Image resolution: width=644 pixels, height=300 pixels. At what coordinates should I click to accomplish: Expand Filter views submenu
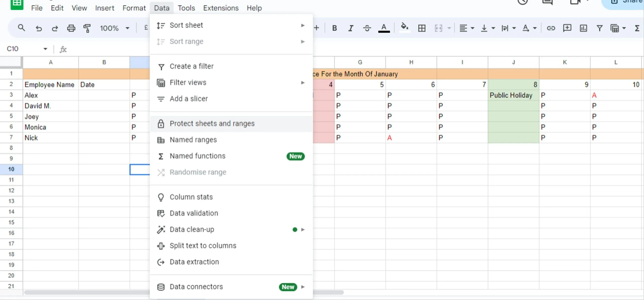pos(231,82)
